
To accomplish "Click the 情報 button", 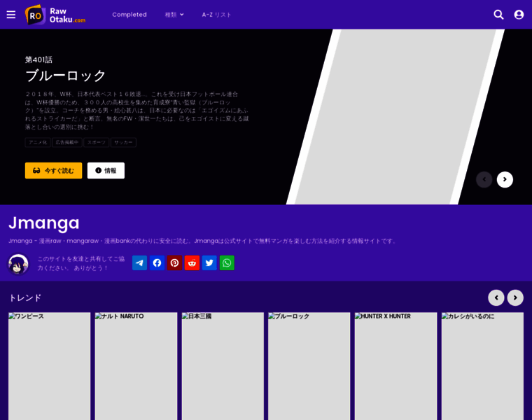I will click(x=106, y=171).
